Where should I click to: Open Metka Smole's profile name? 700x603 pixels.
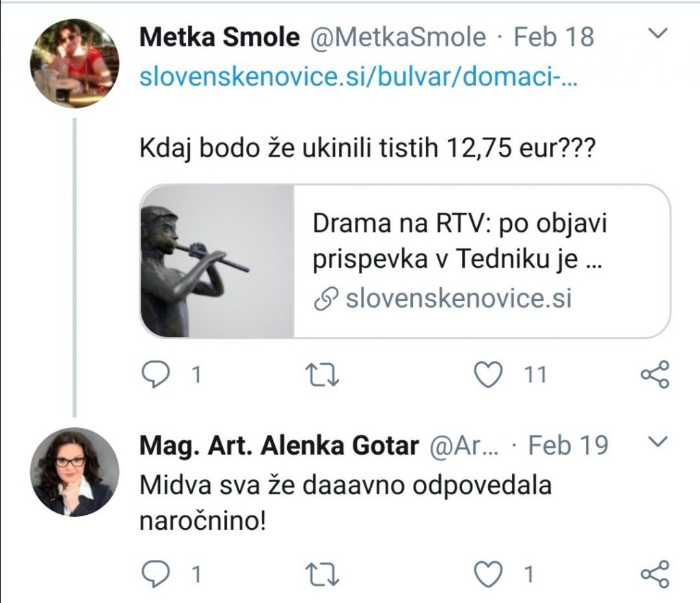[x=219, y=37]
